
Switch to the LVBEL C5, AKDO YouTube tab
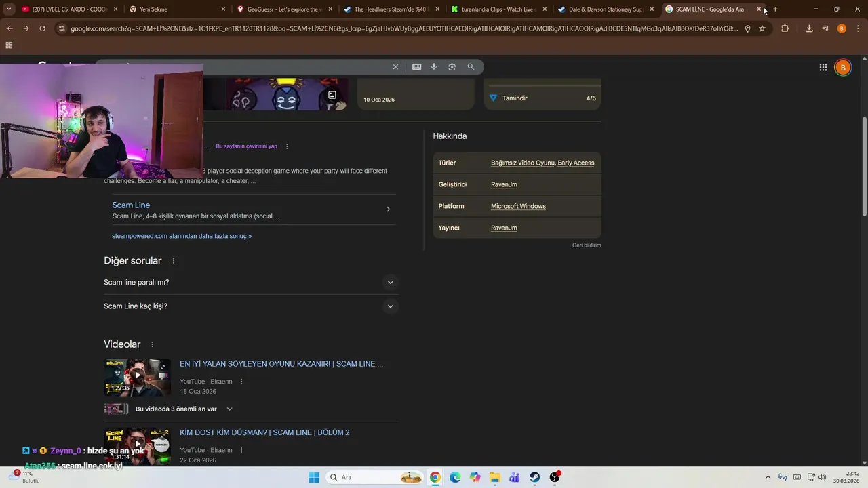pyautogui.click(x=69, y=9)
